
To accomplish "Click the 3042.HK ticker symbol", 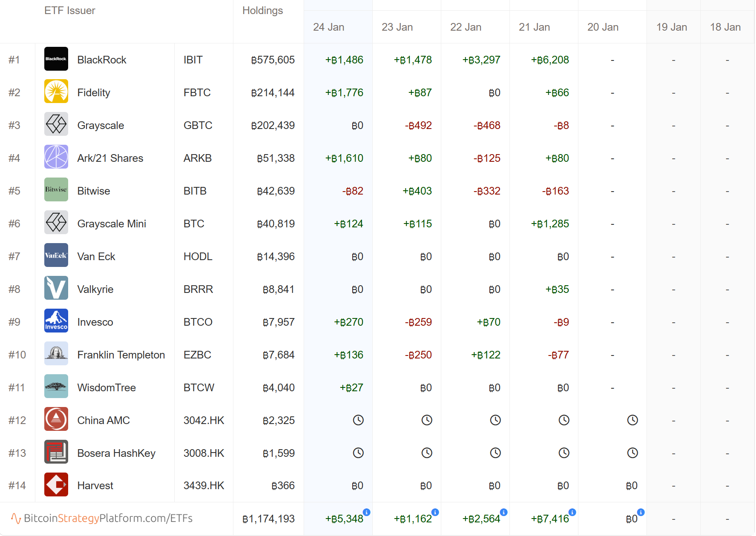I will pyautogui.click(x=204, y=421).
